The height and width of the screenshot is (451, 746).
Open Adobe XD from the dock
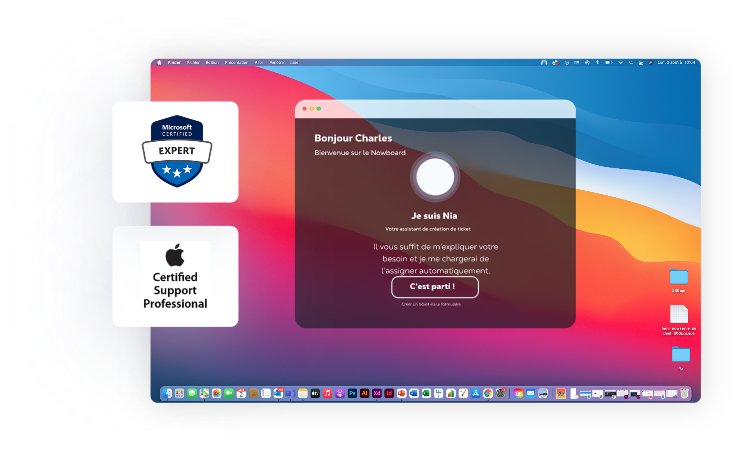[377, 393]
